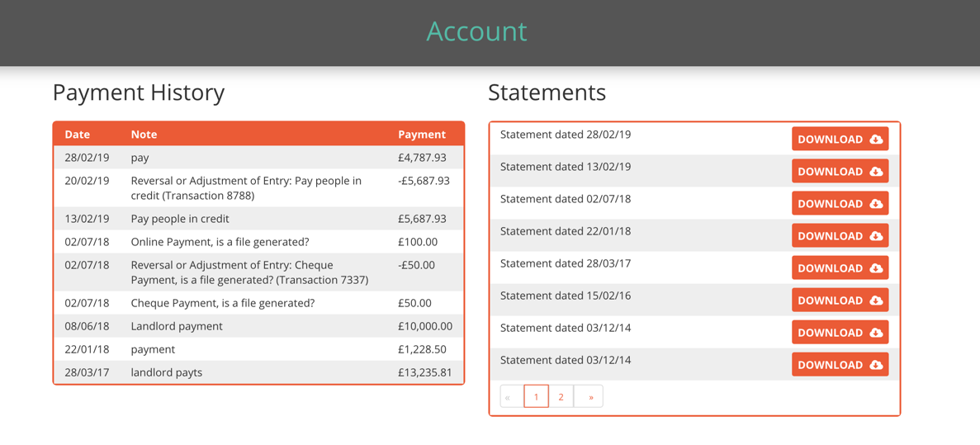Click the Payment column header

[421, 135]
